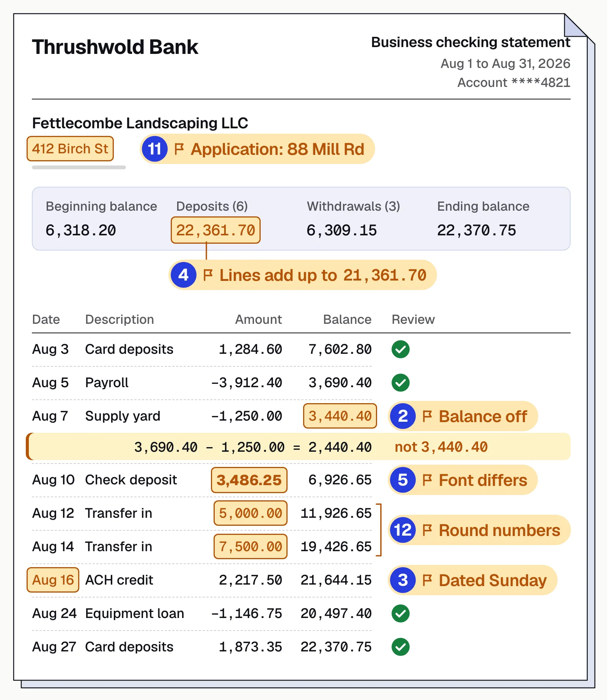
Task: Click the green check for Aug 27 Card deposits
Action: [x=400, y=647]
